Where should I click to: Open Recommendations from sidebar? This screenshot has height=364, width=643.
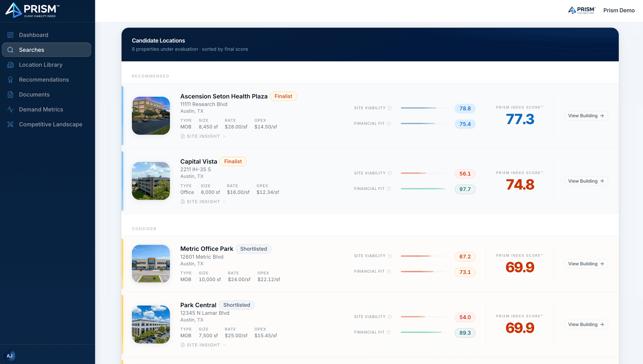pyautogui.click(x=46, y=80)
